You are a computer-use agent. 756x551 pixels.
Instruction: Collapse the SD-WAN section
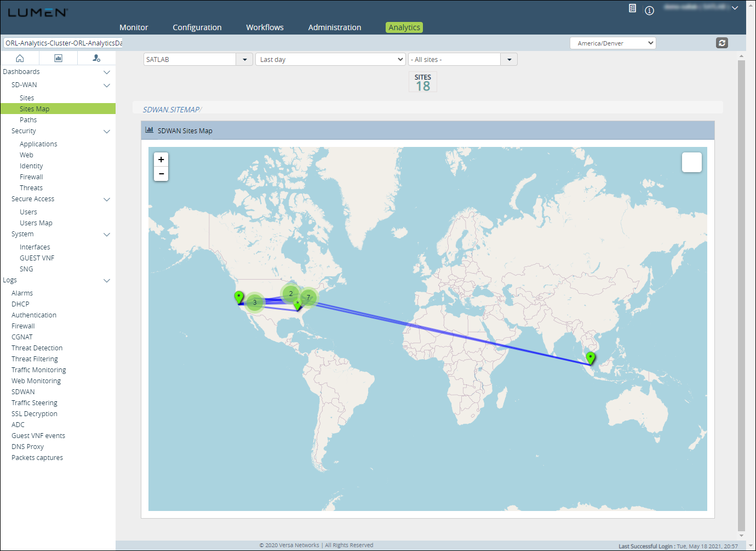point(107,85)
